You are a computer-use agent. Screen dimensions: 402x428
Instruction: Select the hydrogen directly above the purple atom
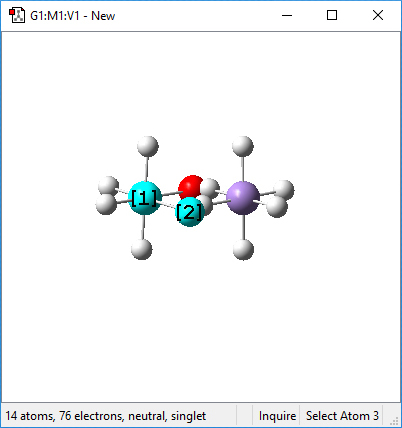pos(243,146)
